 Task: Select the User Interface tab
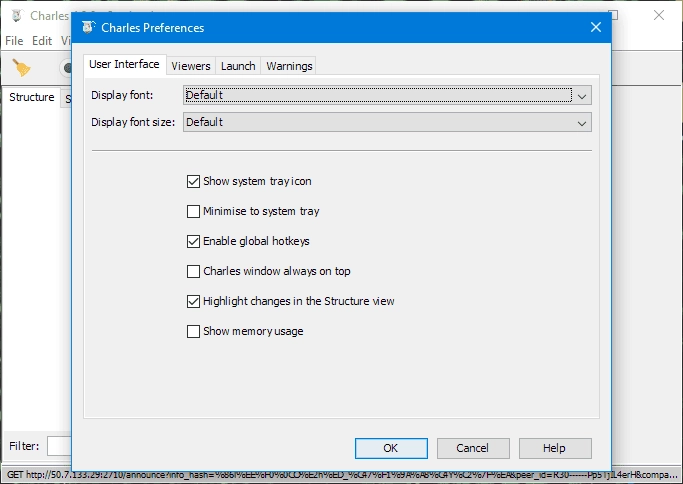tap(125, 64)
